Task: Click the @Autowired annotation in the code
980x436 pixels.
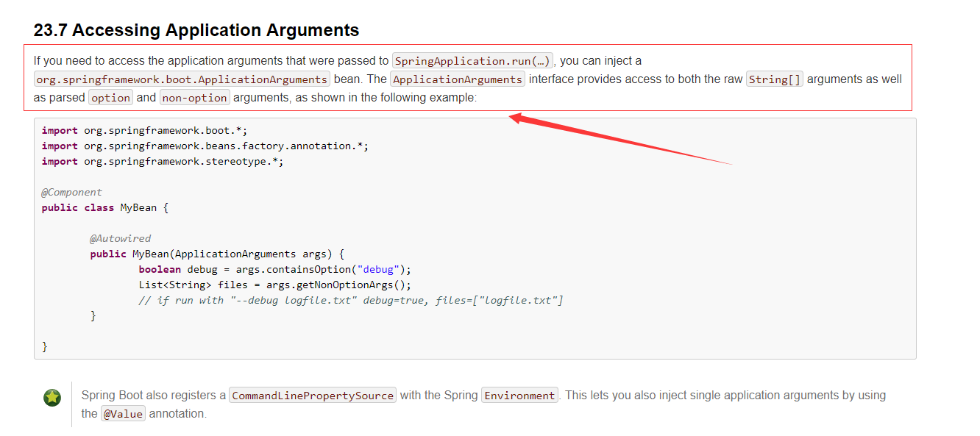Action: click(121, 239)
